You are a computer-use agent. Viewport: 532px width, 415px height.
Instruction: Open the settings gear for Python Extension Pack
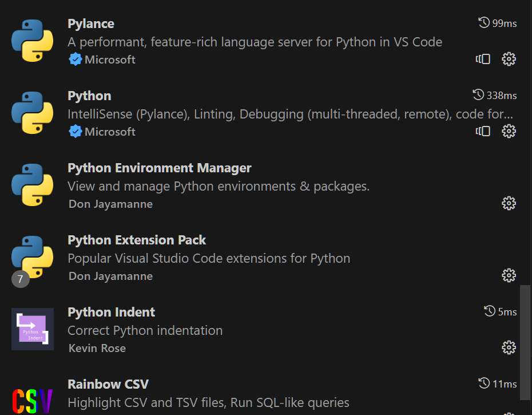pyautogui.click(x=509, y=275)
